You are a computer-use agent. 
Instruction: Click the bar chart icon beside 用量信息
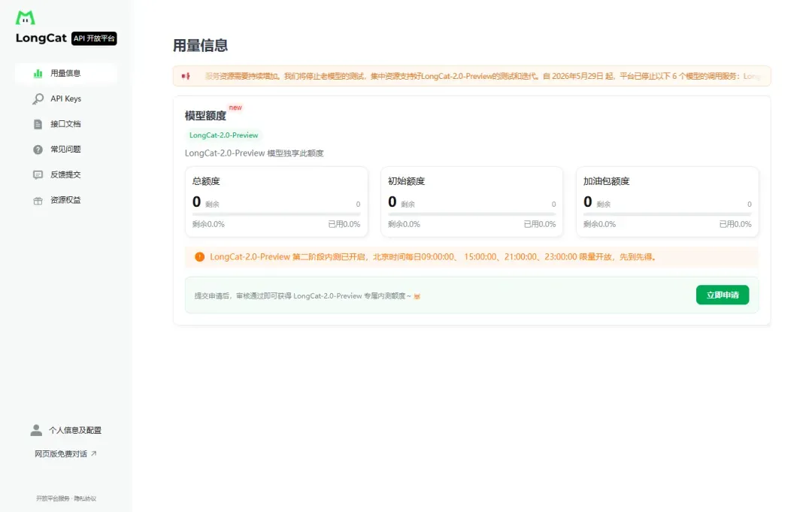pos(38,74)
